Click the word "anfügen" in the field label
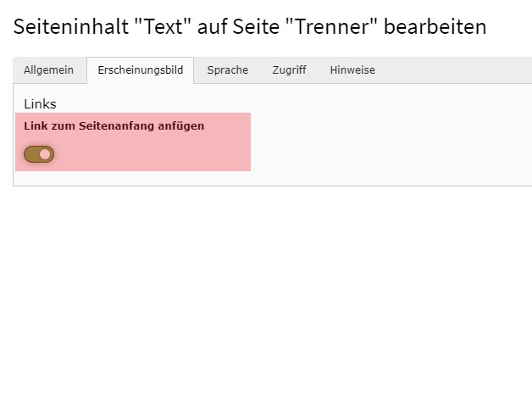This screenshot has height=400, width=532. pos(180,126)
